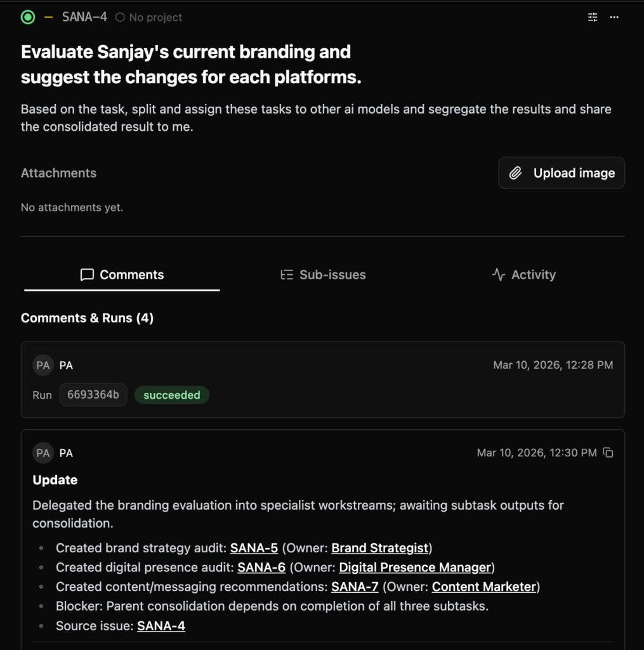The height and width of the screenshot is (650, 644).
Task: Open the filter sliders settings icon
Action: pos(592,17)
